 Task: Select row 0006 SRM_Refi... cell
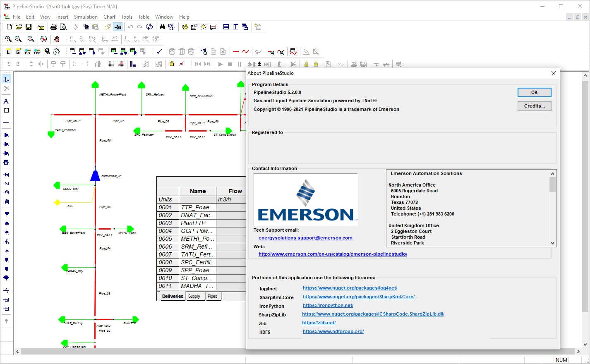tap(197, 247)
